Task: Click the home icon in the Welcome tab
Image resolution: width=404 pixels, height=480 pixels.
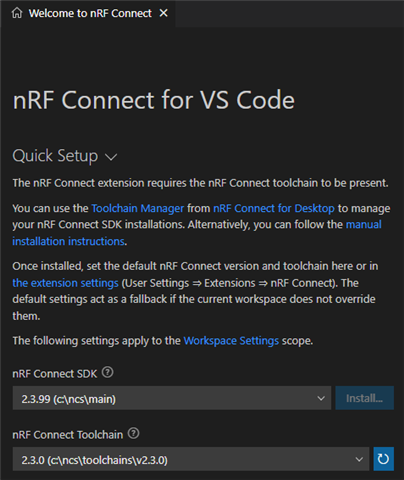Action: (17, 13)
